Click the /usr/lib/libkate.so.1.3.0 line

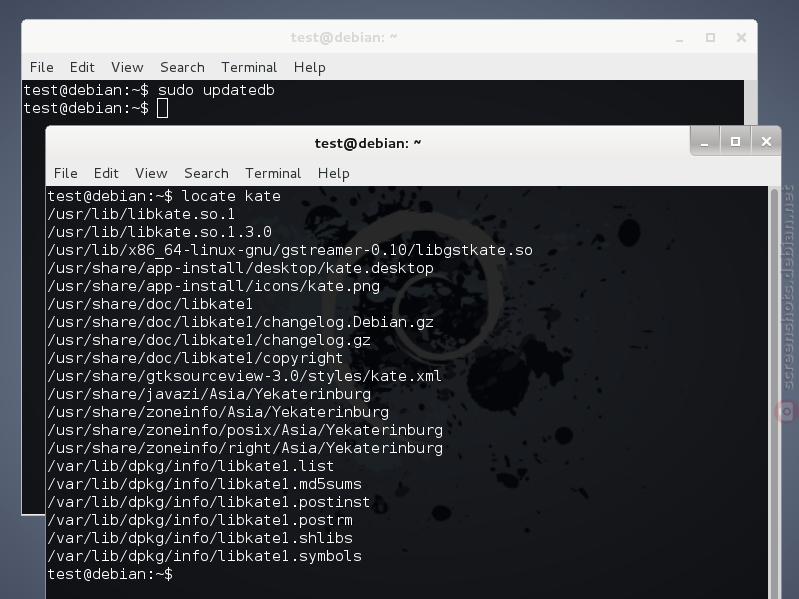click(159, 232)
